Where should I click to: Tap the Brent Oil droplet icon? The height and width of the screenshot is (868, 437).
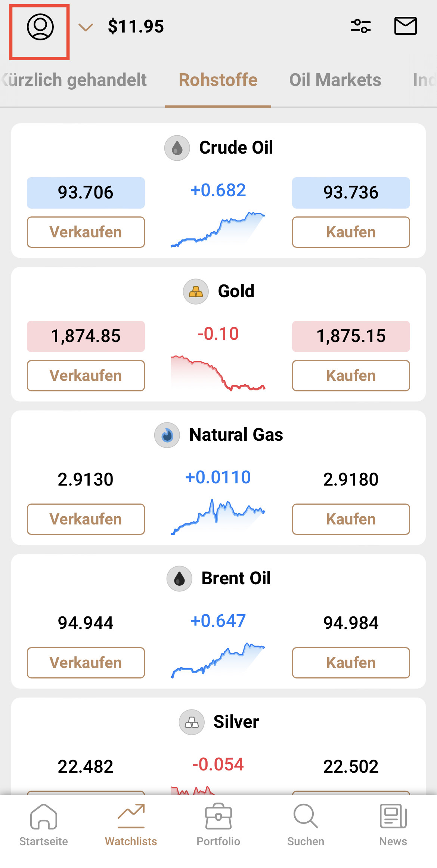(x=179, y=579)
